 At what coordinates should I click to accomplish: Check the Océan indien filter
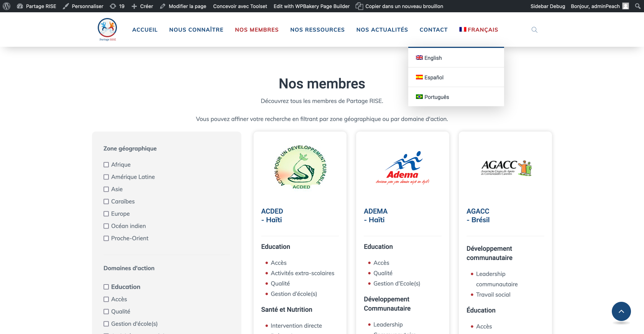[x=106, y=226]
